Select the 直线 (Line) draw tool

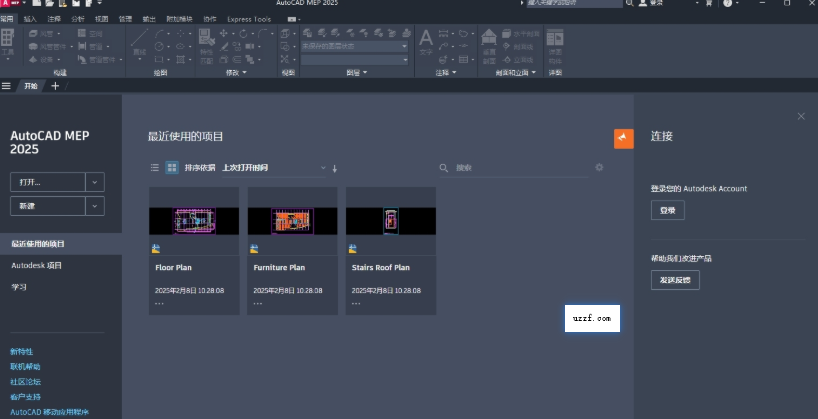(x=139, y=43)
